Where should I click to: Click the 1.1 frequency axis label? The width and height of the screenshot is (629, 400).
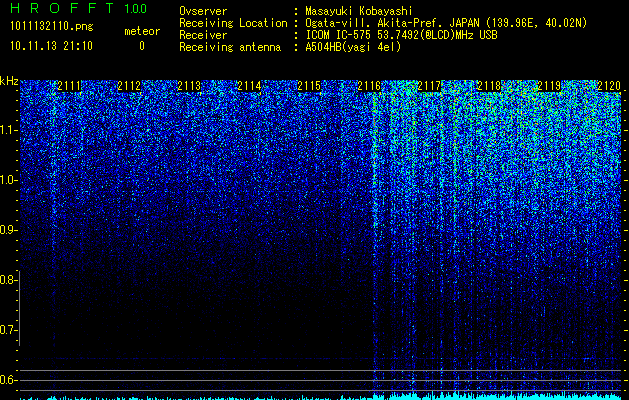tap(8, 130)
